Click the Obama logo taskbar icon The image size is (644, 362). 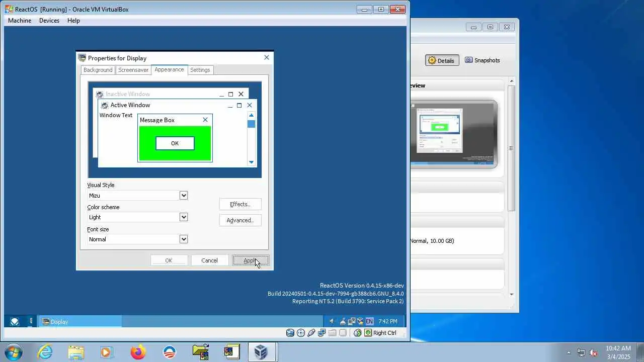[x=170, y=352]
